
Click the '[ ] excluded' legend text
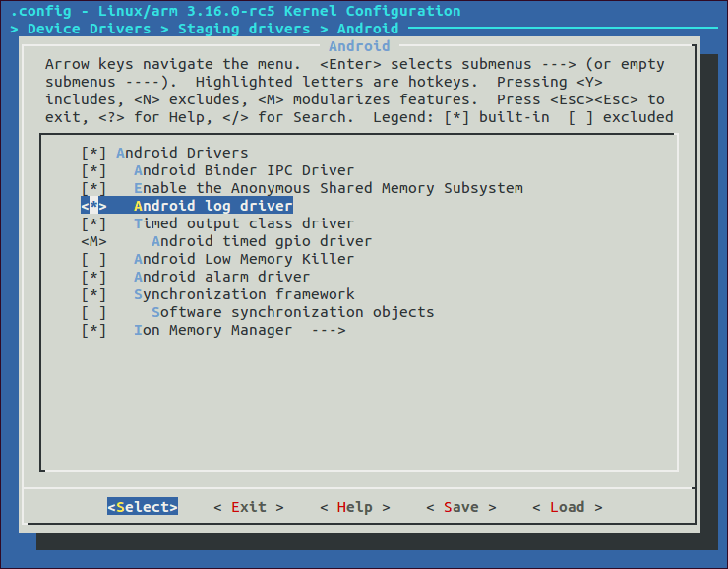tap(621, 117)
